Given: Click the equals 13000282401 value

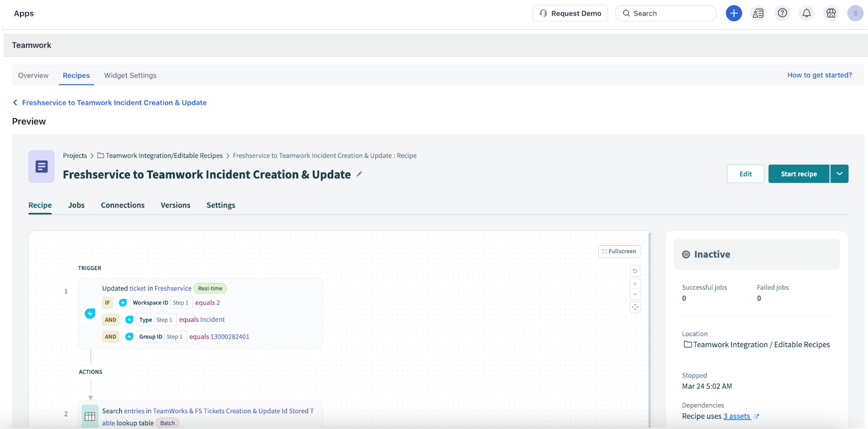Looking at the screenshot, I should coord(219,337).
